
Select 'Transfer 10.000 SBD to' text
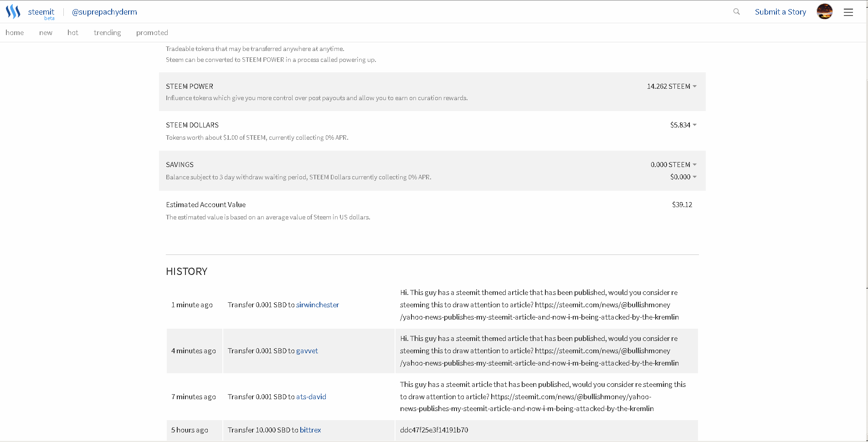click(263, 430)
